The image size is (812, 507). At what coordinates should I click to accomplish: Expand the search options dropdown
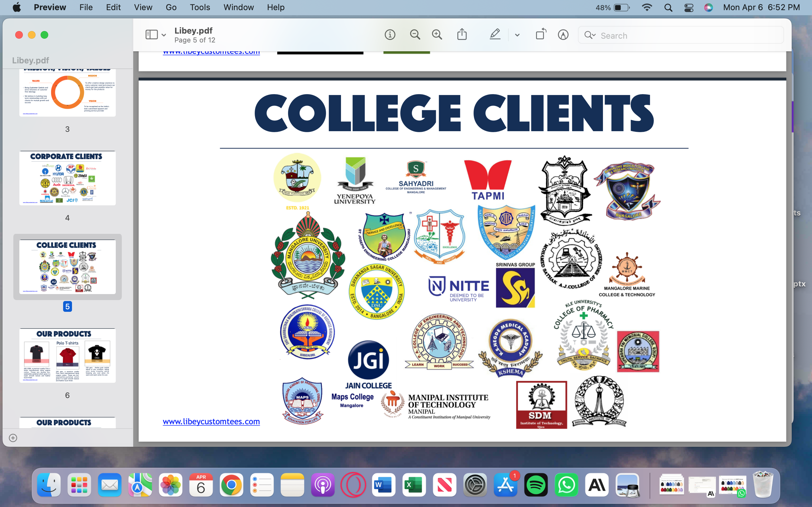pyautogui.click(x=590, y=35)
